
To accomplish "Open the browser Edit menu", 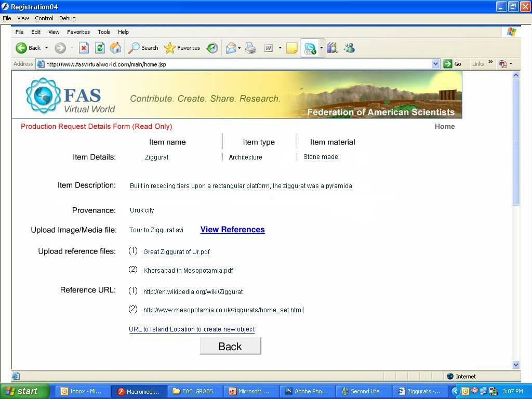I will tap(36, 32).
